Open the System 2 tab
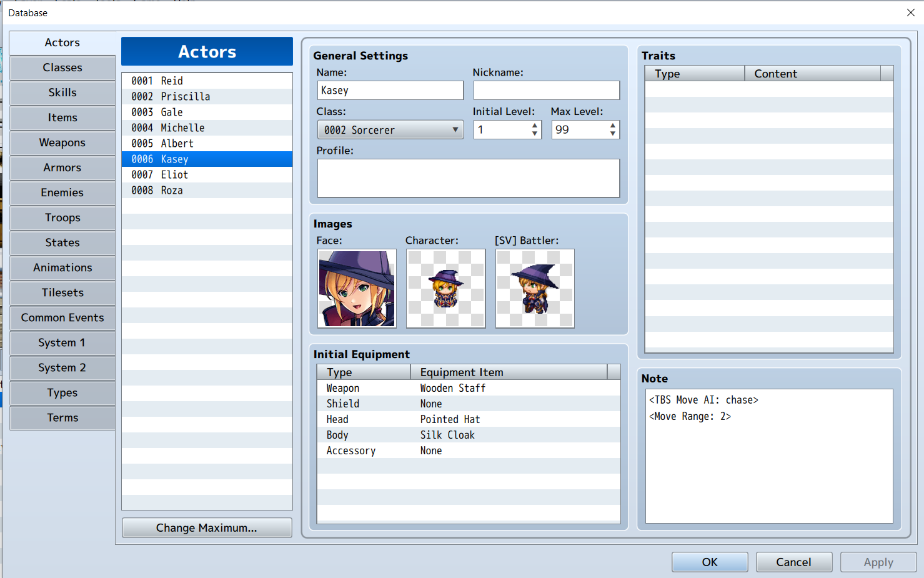The height and width of the screenshot is (578, 924). [x=62, y=367]
